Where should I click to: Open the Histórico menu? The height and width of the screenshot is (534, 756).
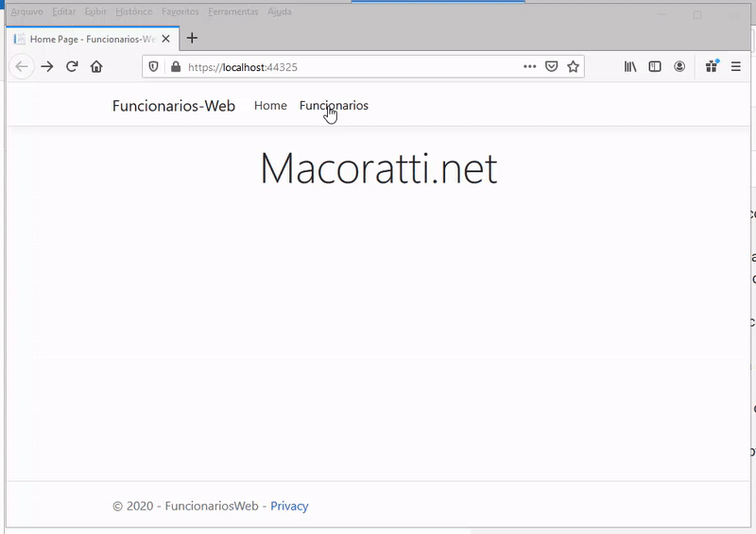tap(134, 11)
